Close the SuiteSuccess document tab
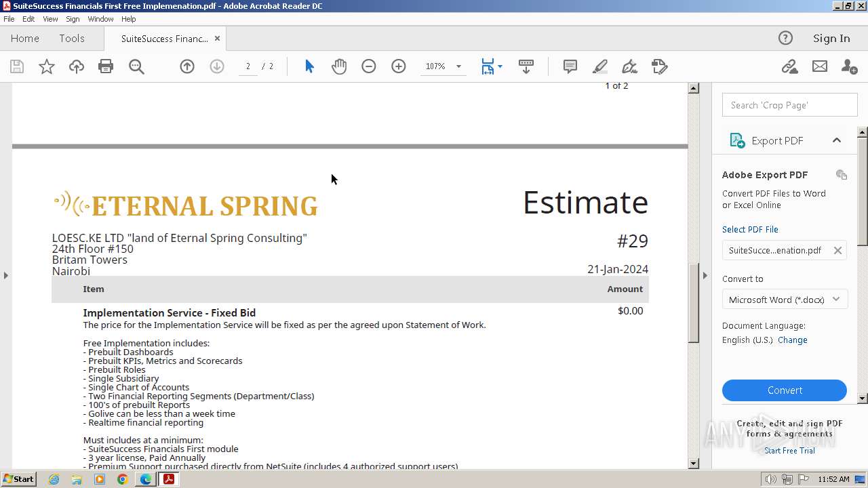Screen dimensions: 868x488 pos(217,39)
